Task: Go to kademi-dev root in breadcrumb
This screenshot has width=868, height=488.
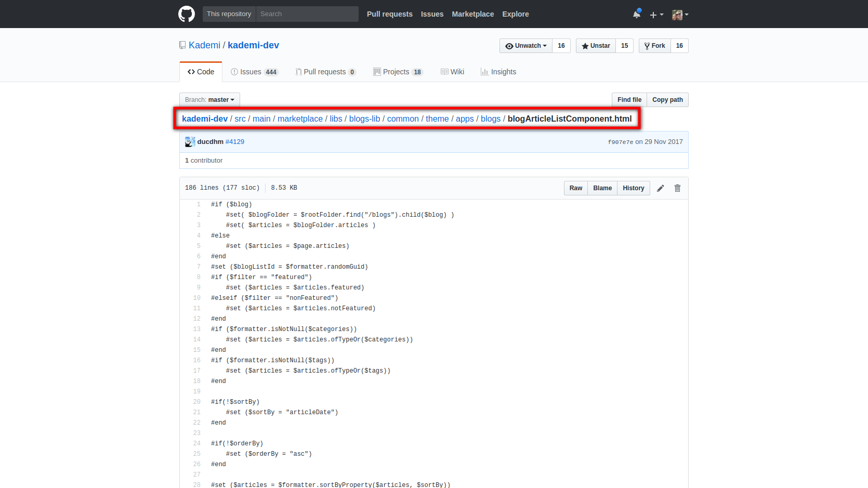Action: tap(205, 119)
